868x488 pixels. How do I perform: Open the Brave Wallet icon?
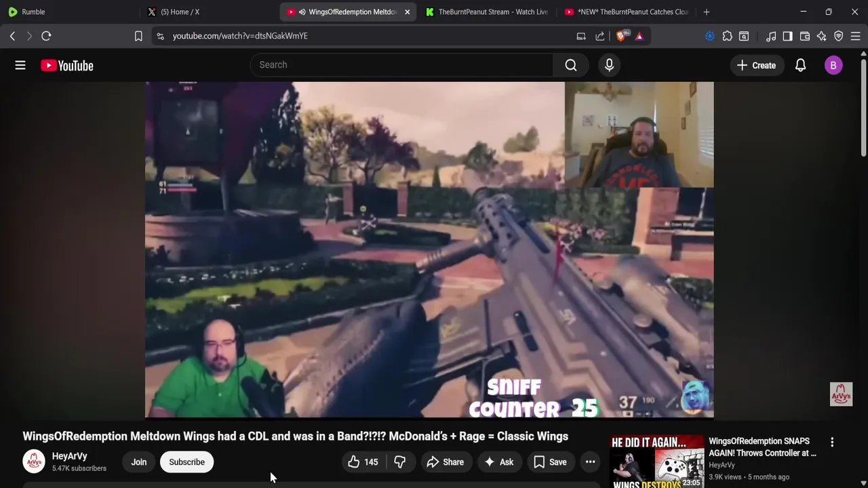805,36
